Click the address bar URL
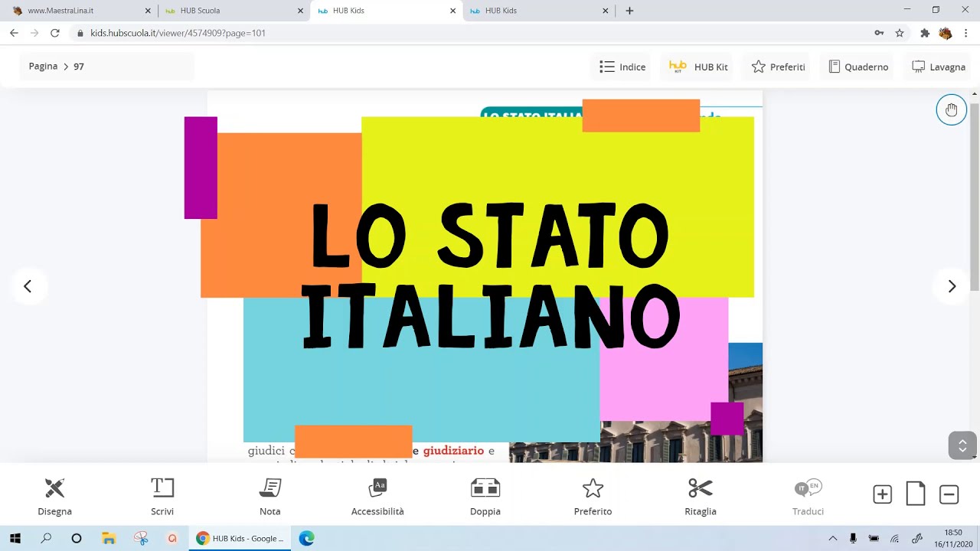Image resolution: width=980 pixels, height=551 pixels. click(x=178, y=33)
